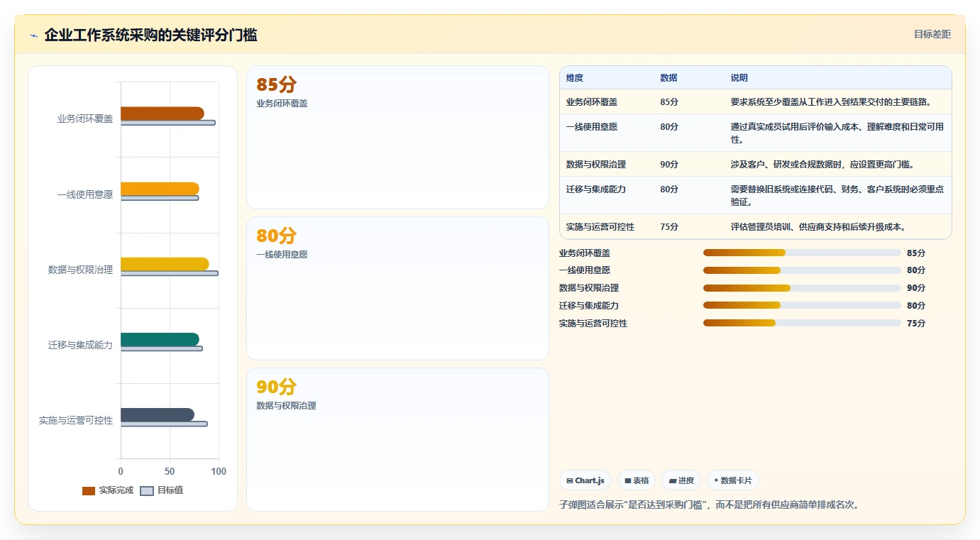Click the 业务闭环覆盖 chart axis label
Screen dimensions: 980x540
pyautogui.click(x=85, y=119)
